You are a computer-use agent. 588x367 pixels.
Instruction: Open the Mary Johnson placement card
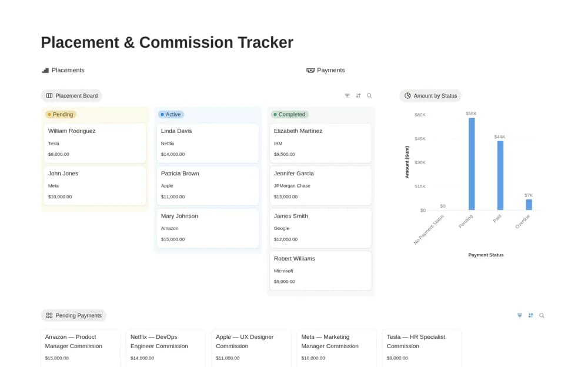208,228
